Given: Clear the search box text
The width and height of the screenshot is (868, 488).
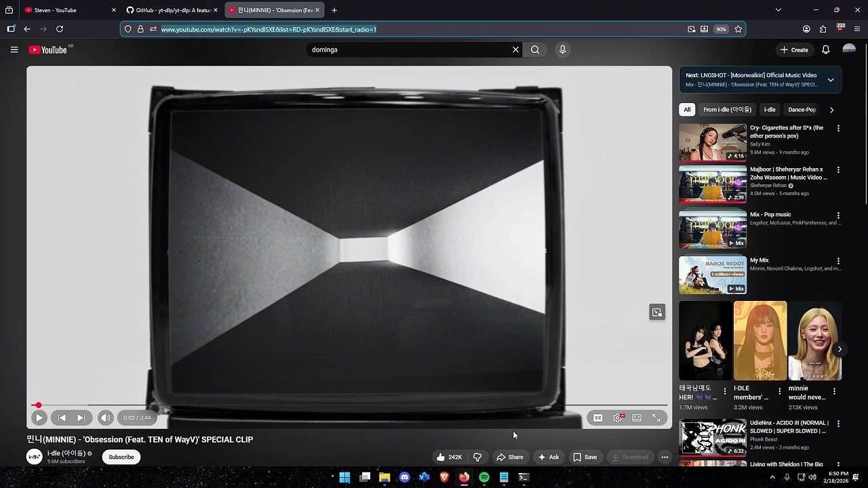Looking at the screenshot, I should pyautogui.click(x=515, y=49).
